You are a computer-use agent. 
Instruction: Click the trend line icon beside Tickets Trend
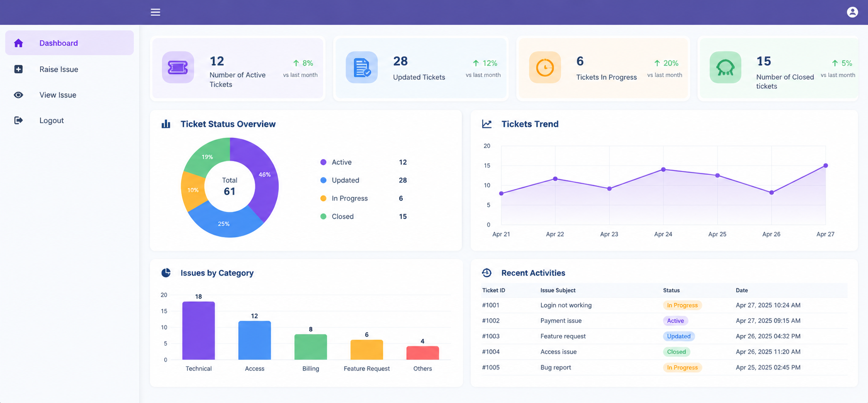click(x=487, y=124)
